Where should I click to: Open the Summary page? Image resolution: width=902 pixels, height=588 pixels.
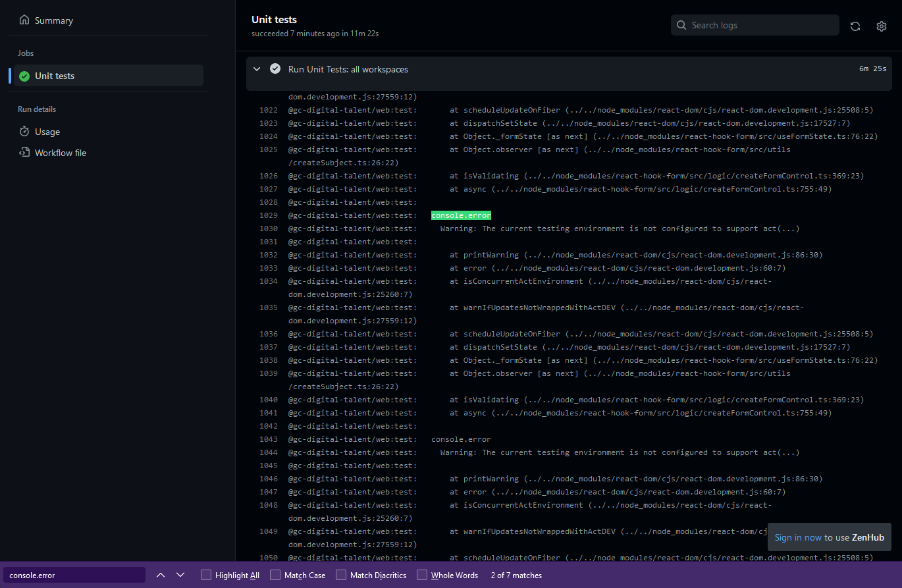53,20
